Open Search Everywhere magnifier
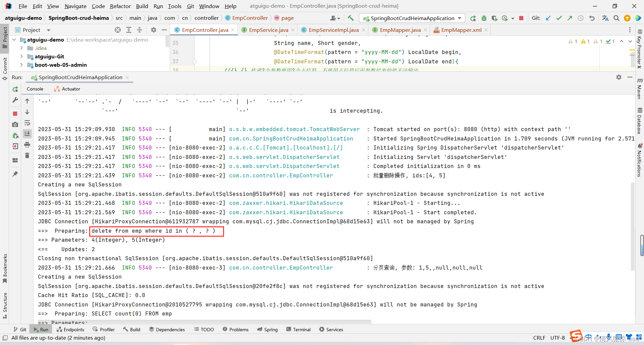 (x=616, y=18)
